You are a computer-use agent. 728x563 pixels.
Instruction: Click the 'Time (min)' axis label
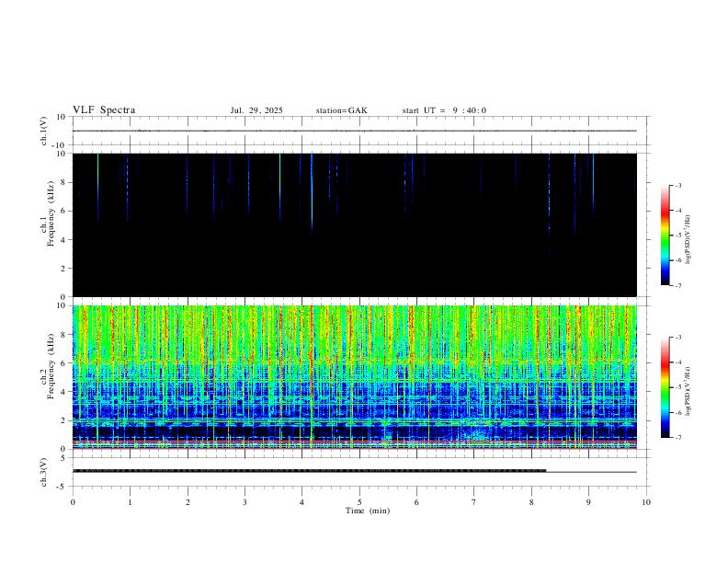368,511
